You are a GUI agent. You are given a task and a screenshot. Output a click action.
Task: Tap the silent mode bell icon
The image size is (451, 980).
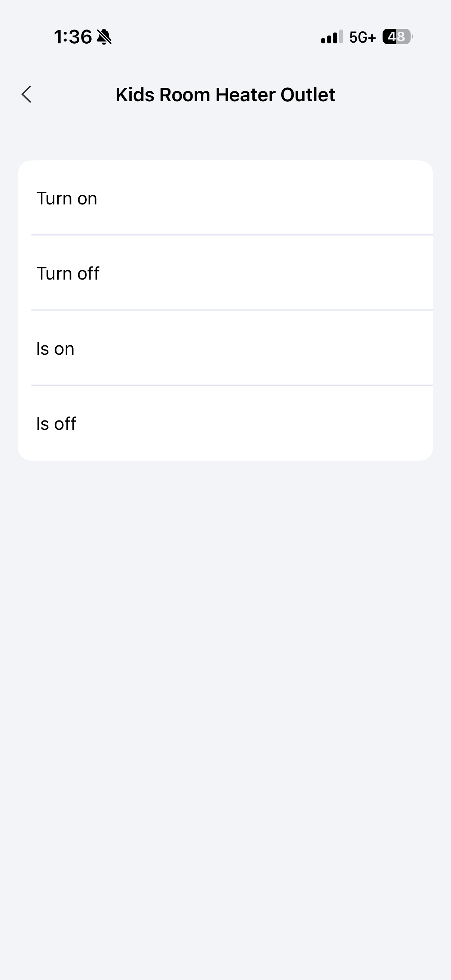click(104, 37)
